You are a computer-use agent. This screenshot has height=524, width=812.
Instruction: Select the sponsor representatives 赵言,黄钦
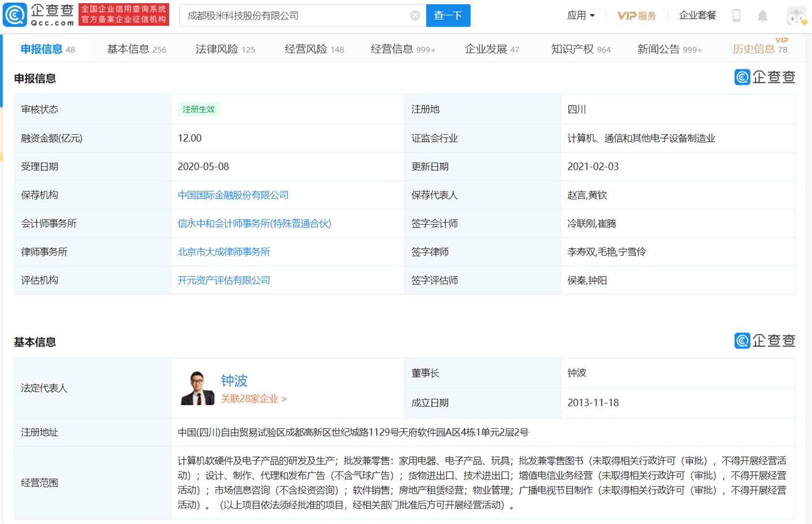[x=587, y=195]
